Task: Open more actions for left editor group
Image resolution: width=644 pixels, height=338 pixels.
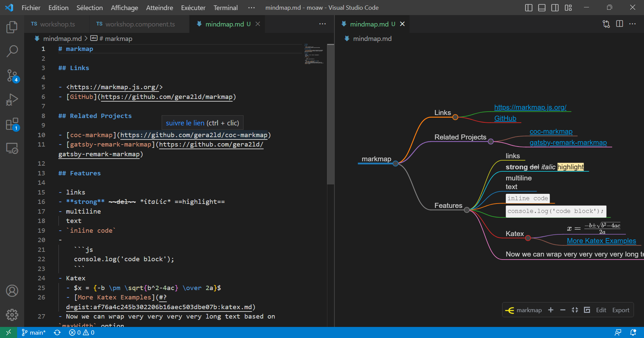Action: click(322, 24)
